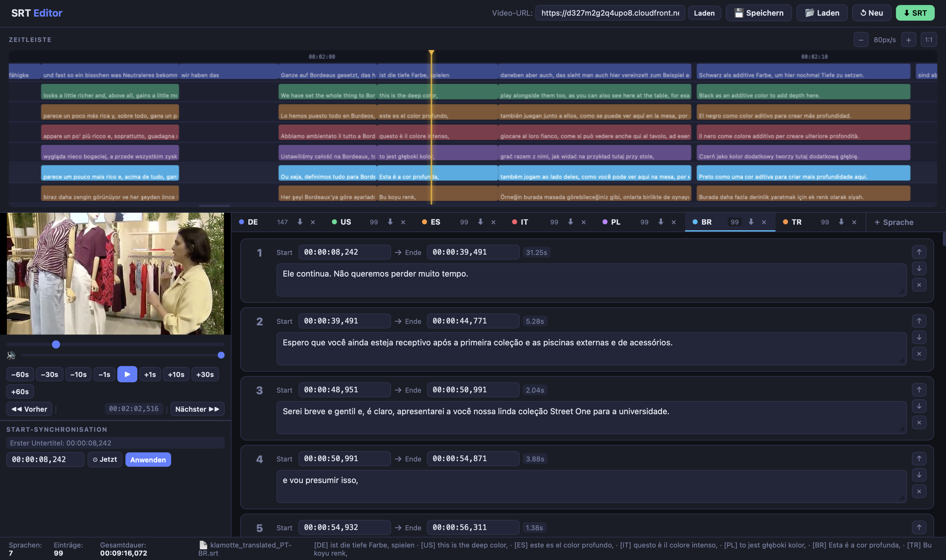Remove the DE language tab
Screen dimensions: 946x560
pos(313,222)
